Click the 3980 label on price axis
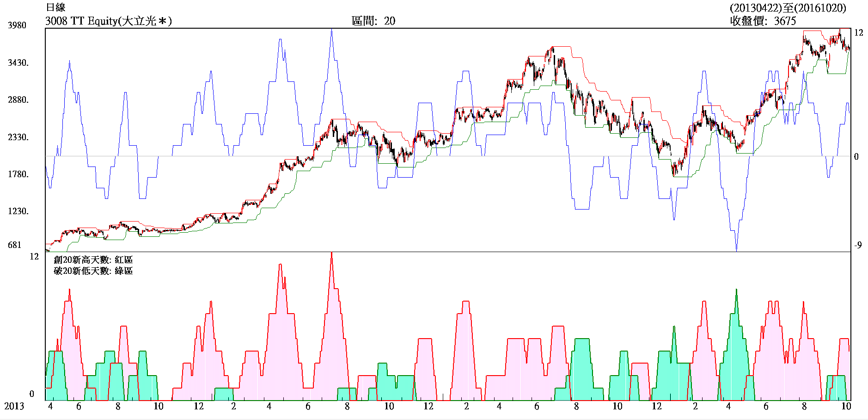Viewport: 868px width, 420px height. 17,25
